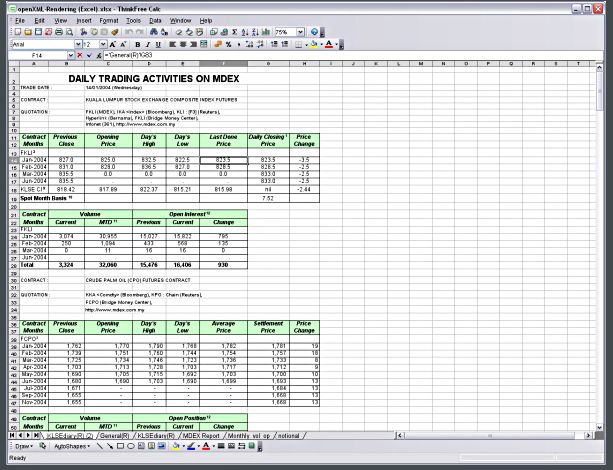613x470 pixels.
Task: Open fill color dropdown arrow in formatting toolbar
Action: coord(321,45)
